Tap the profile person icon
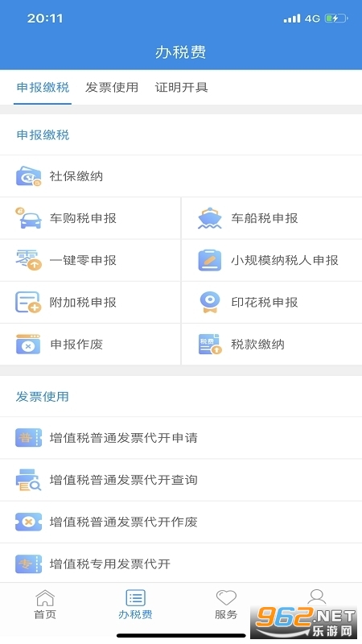The width and height of the screenshot is (362, 644). click(317, 597)
